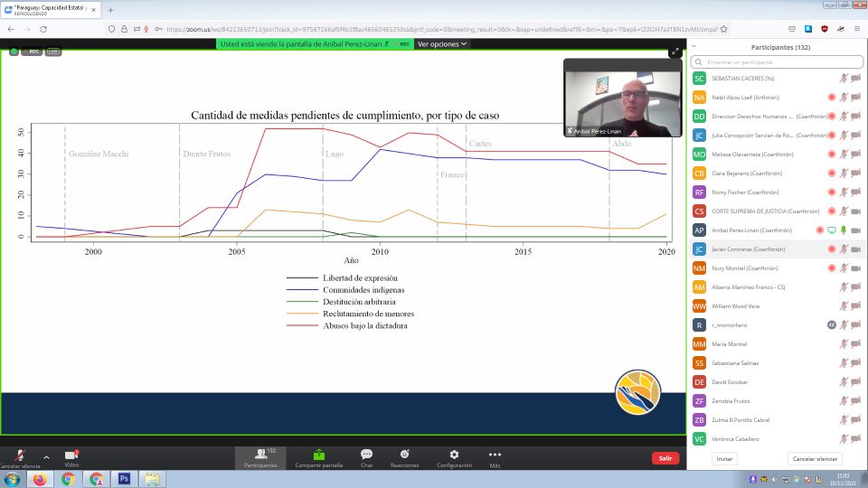Select participant Sebastiana Salinas
This screenshot has width=868, height=488.
[778, 363]
